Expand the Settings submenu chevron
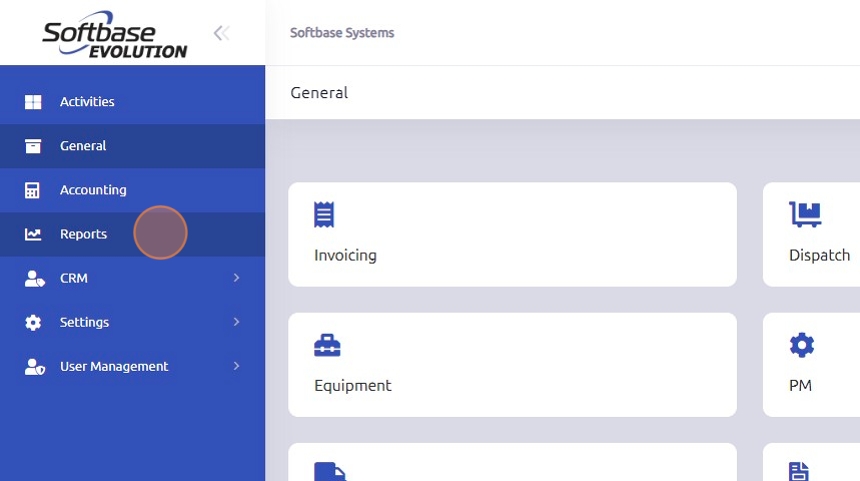860x481 pixels. [236, 322]
